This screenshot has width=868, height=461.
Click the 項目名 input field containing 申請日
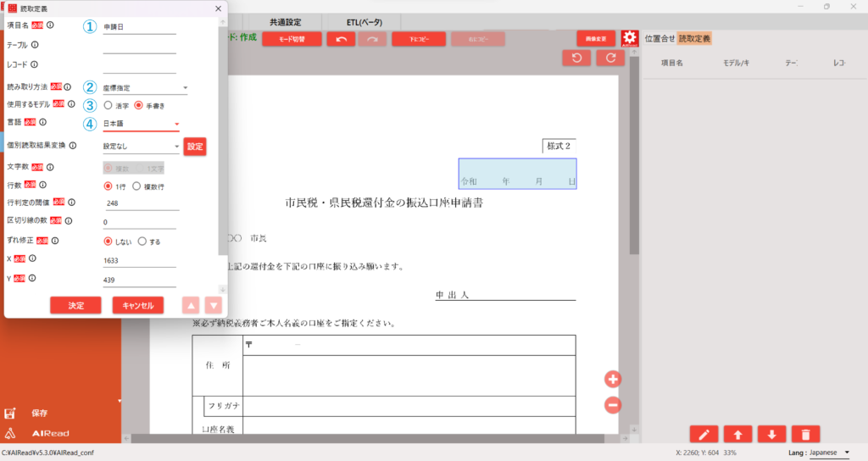[x=139, y=27]
